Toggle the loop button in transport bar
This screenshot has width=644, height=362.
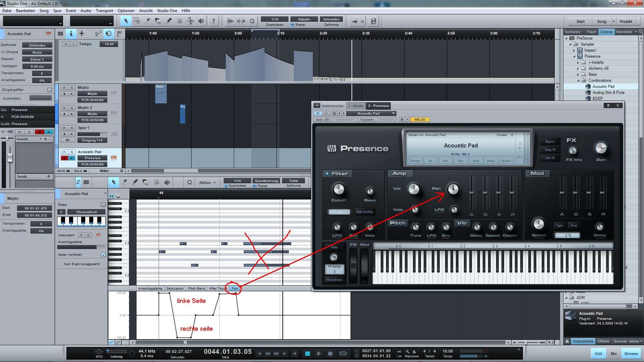[x=343, y=353]
